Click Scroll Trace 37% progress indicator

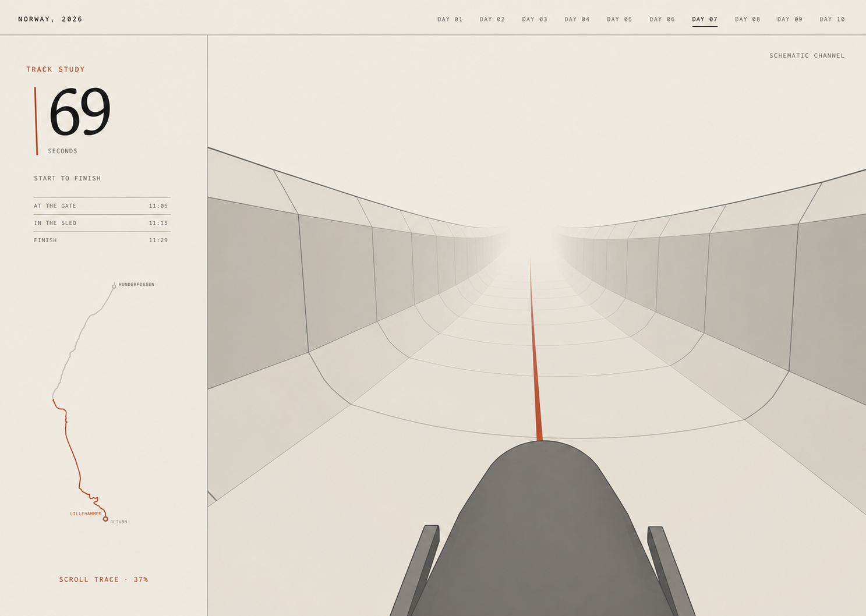pos(104,579)
